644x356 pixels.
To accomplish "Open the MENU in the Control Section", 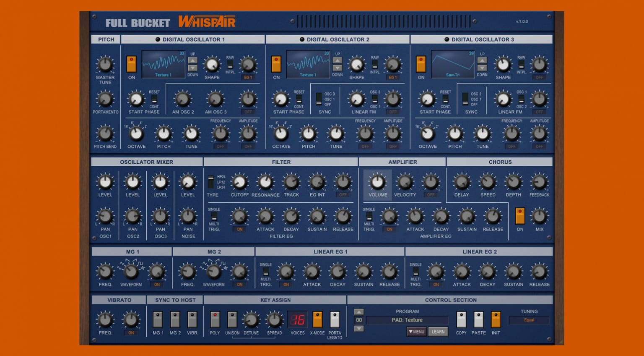I will (x=416, y=332).
